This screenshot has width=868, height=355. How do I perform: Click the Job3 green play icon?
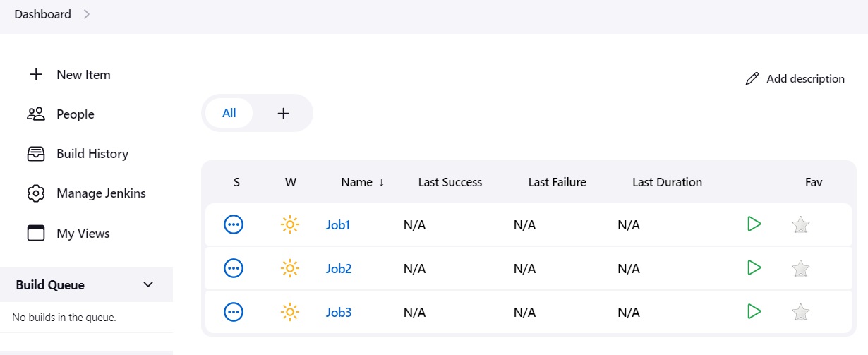(754, 311)
